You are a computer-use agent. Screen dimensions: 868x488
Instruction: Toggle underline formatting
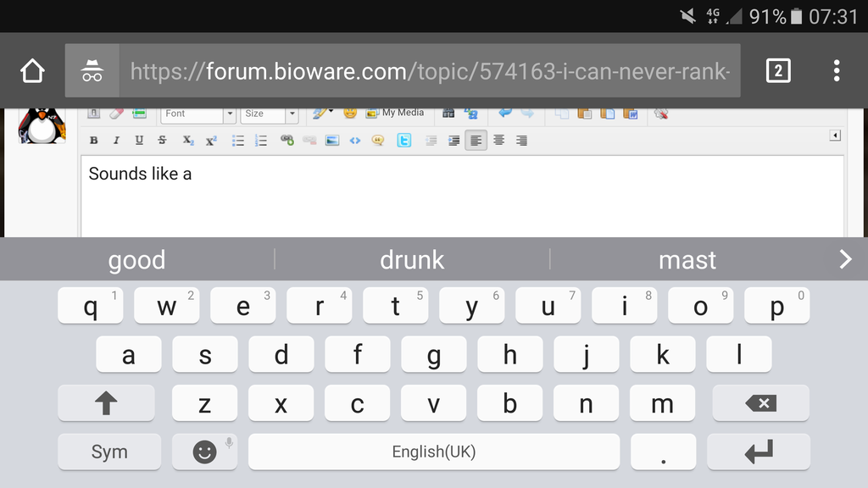(139, 141)
